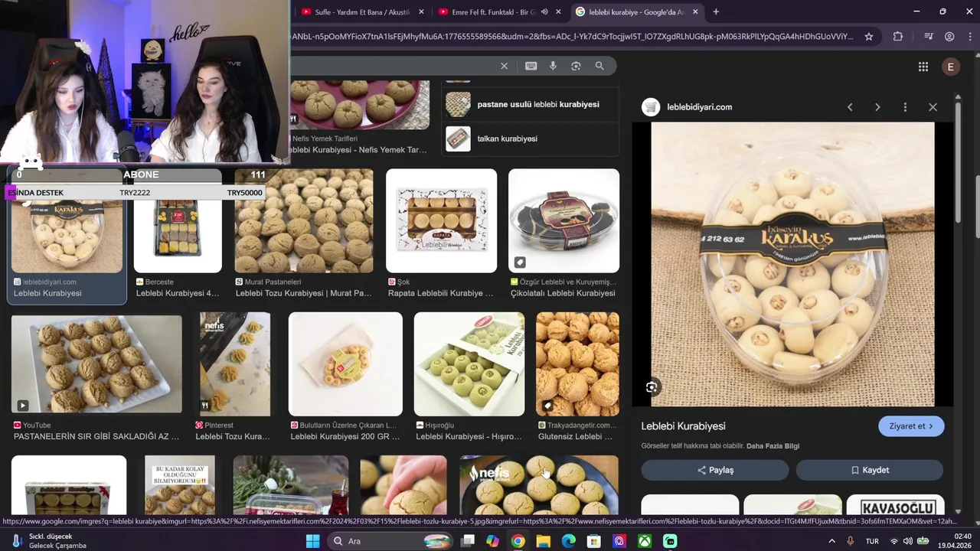The image size is (980, 551).
Task: Bookmark this page with the star icon
Action: coord(869,36)
